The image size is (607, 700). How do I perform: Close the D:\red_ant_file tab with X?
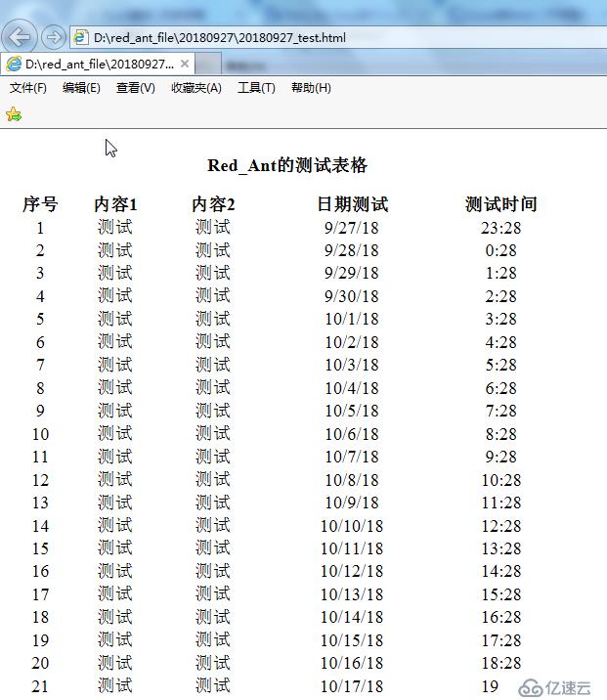[x=185, y=65]
